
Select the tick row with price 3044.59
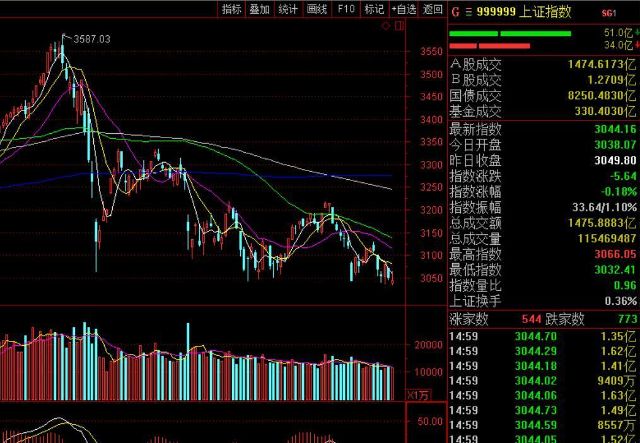pos(543,425)
